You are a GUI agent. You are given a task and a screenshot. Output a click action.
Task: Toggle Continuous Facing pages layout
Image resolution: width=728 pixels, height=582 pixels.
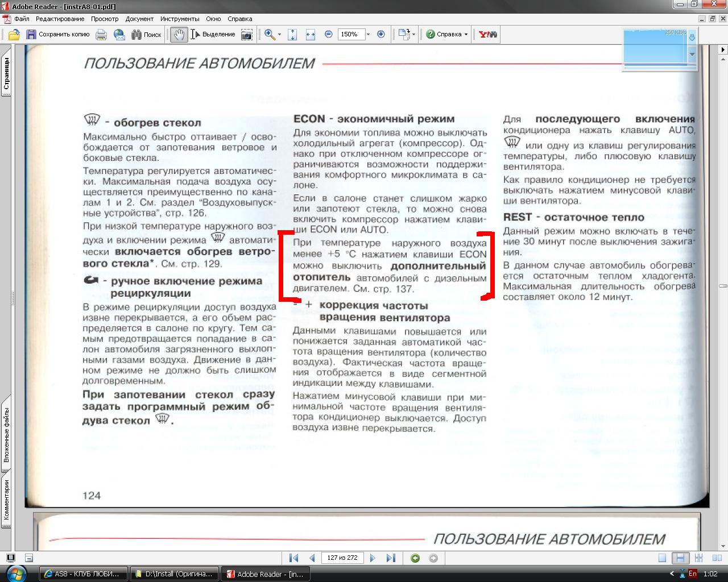click(698, 558)
